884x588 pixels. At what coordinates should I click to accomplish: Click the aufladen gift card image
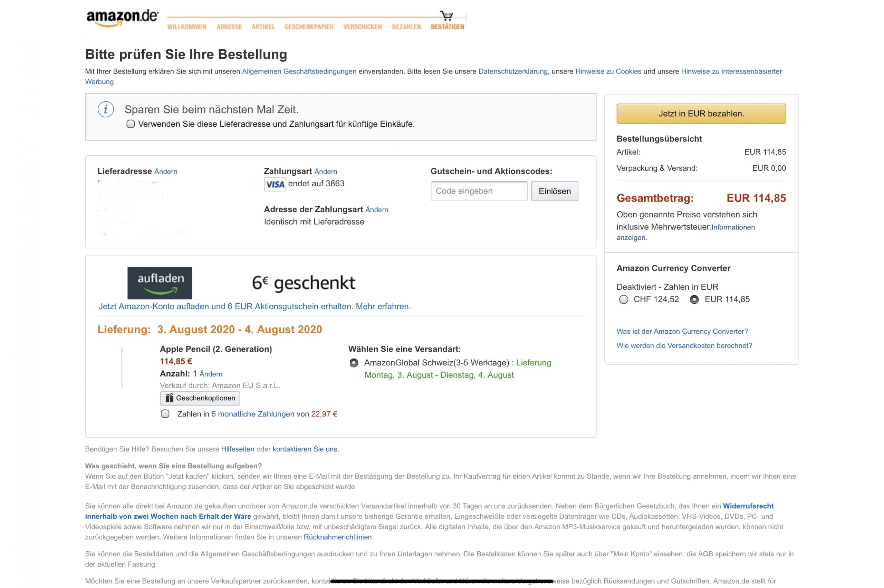point(160,283)
